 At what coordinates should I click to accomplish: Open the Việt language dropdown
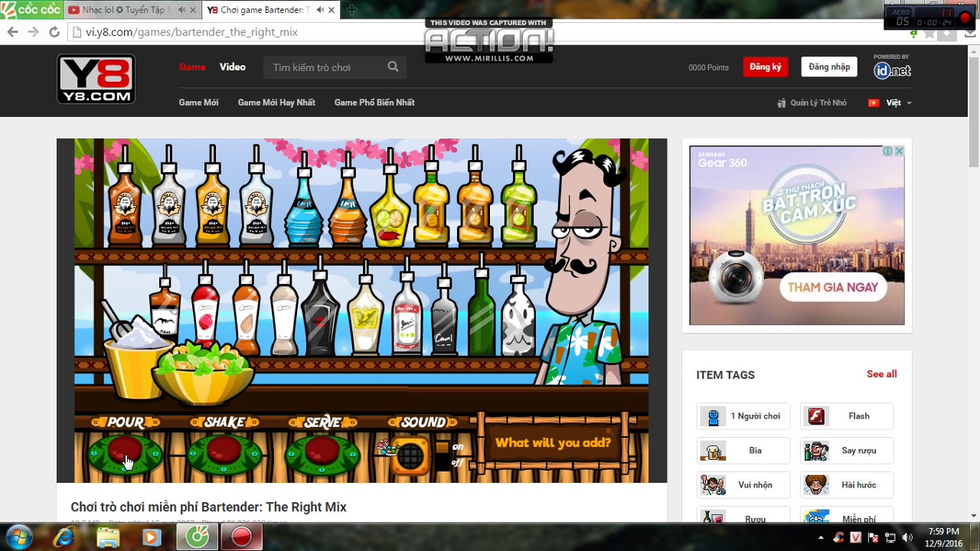tap(889, 103)
